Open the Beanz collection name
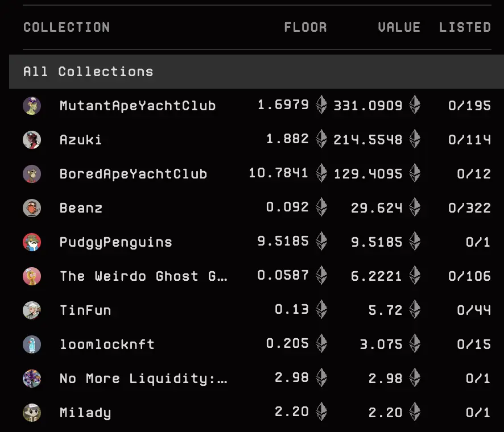 [x=81, y=208]
